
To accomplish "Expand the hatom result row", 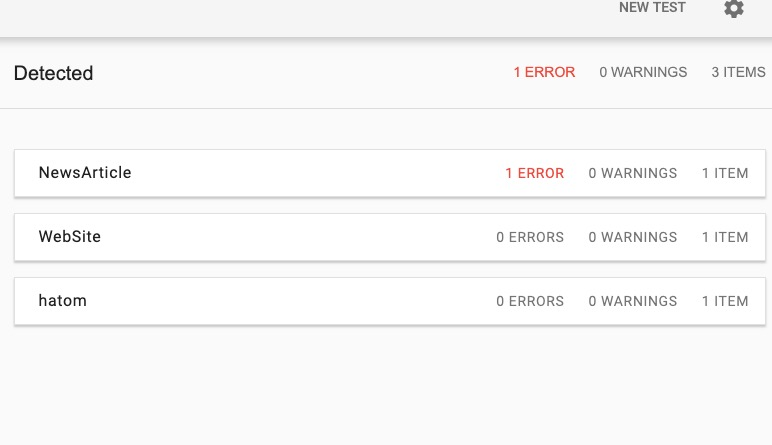I will [389, 301].
